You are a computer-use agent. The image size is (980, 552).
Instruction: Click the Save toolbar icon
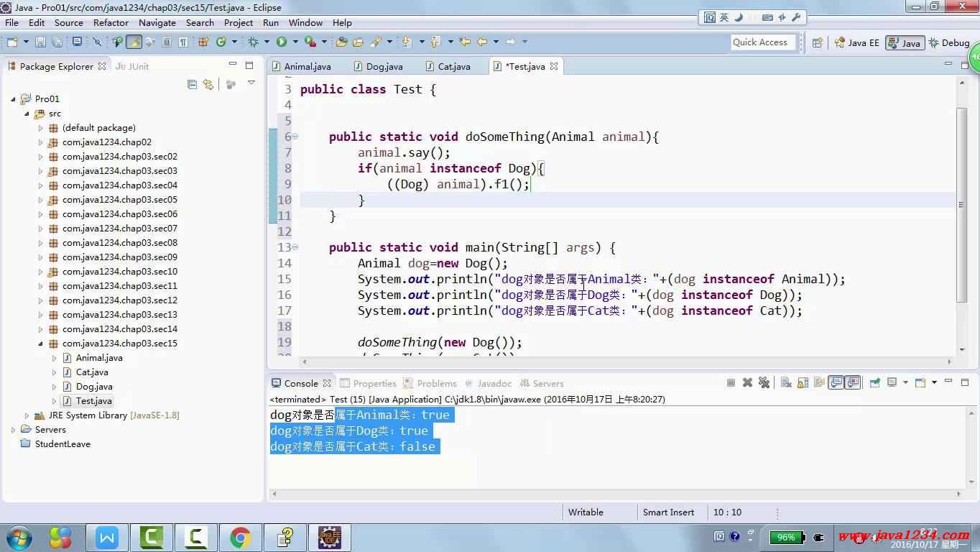(x=40, y=42)
